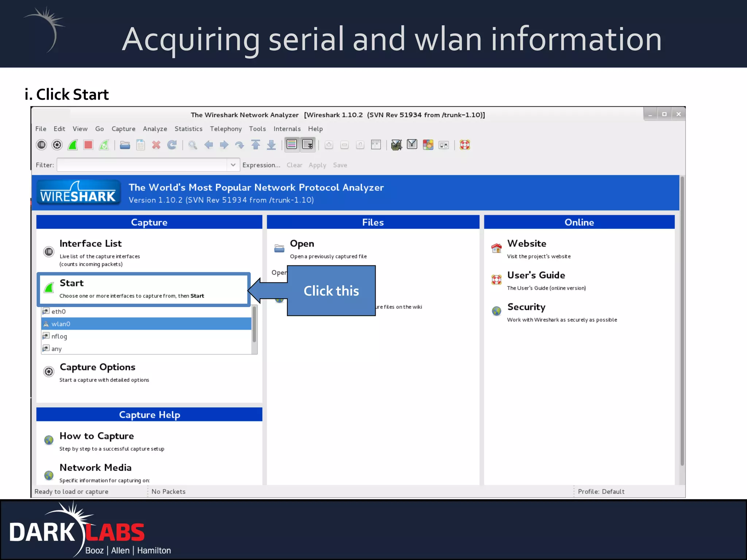This screenshot has width=747, height=560.
Task: Open the Internals menu
Action: click(287, 129)
